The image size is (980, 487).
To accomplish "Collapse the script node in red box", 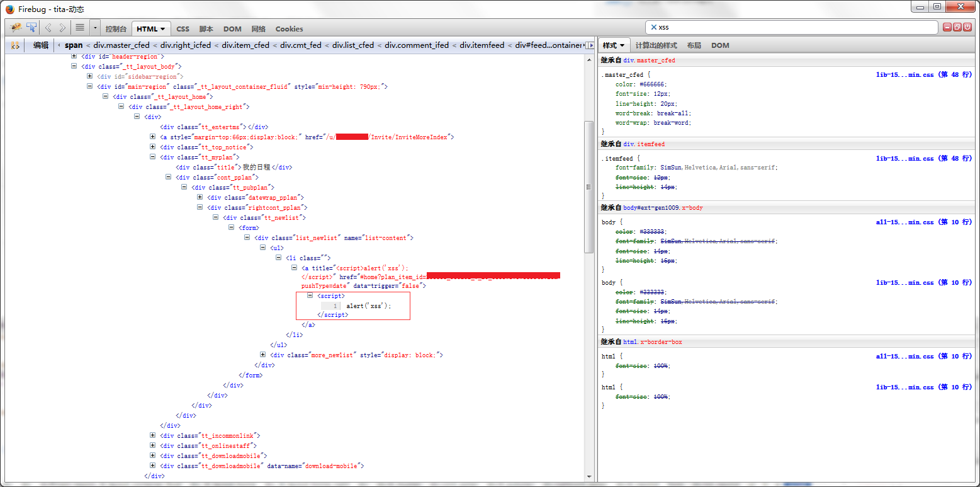I will 310,295.
